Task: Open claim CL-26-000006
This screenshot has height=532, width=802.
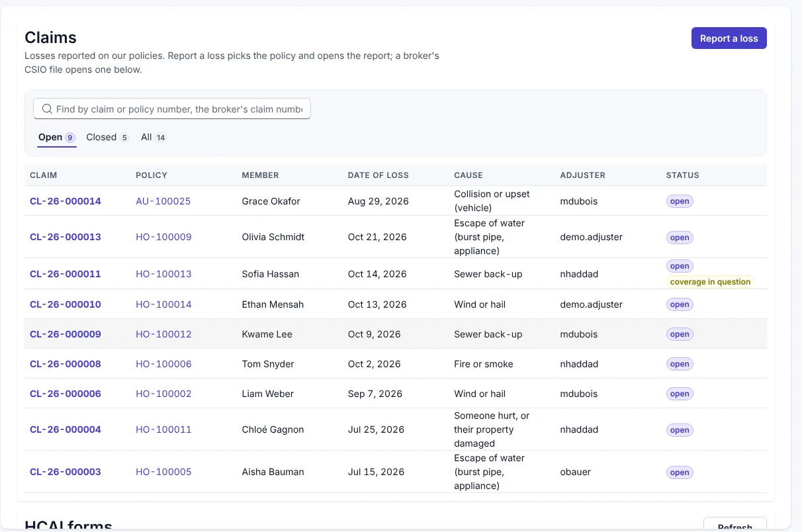Action: coord(66,394)
